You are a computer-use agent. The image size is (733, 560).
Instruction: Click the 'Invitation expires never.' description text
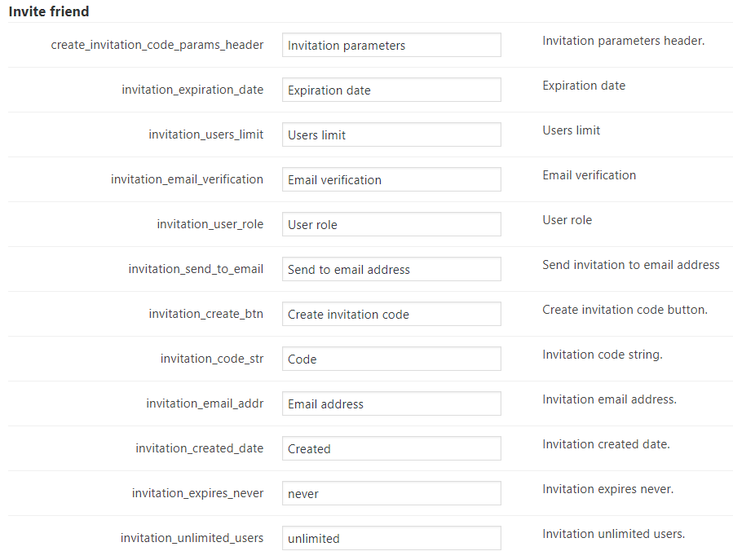pyautogui.click(x=607, y=489)
